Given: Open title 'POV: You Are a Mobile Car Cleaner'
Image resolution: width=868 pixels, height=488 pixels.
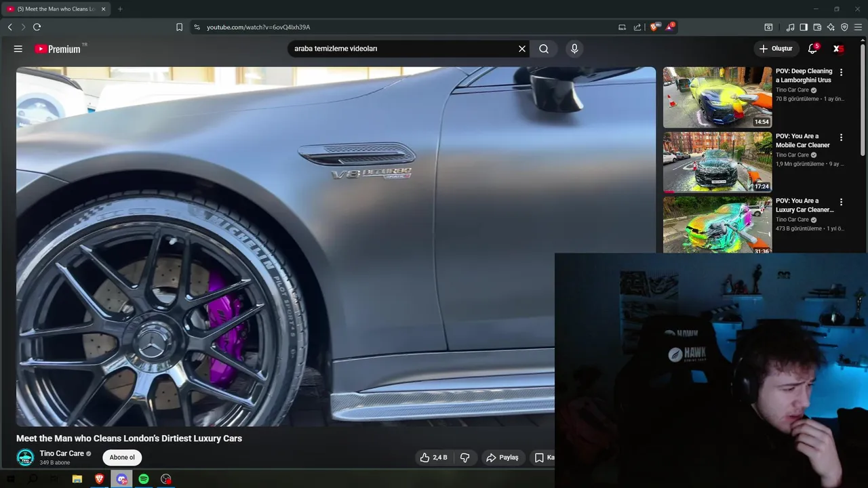Looking at the screenshot, I should click(x=803, y=140).
